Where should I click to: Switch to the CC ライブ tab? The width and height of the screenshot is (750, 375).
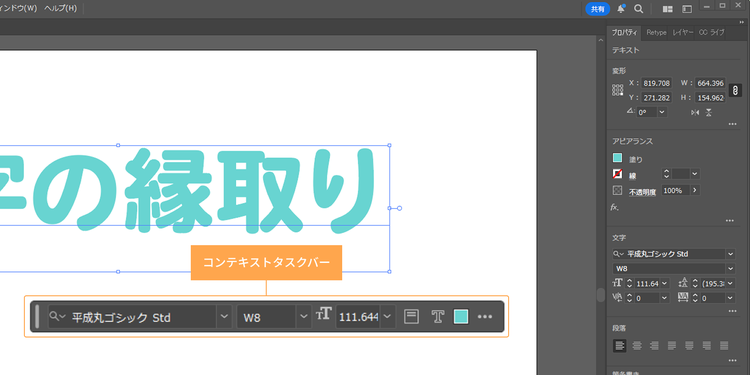711,33
